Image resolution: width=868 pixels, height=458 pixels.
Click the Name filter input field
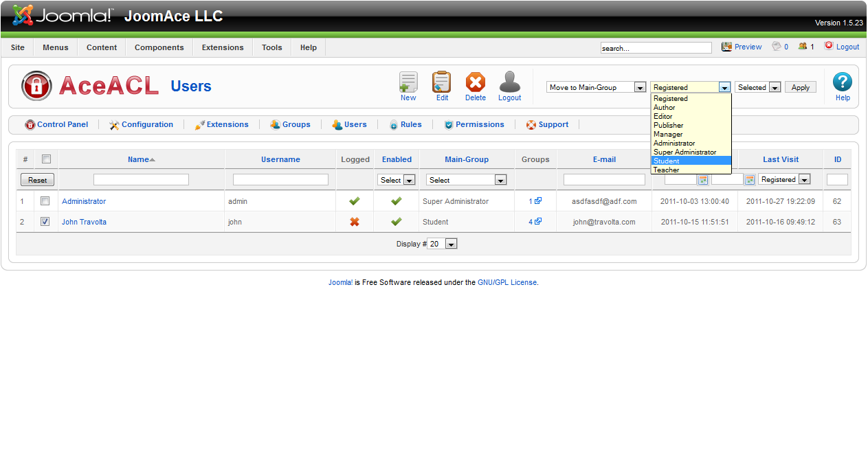[141, 179]
